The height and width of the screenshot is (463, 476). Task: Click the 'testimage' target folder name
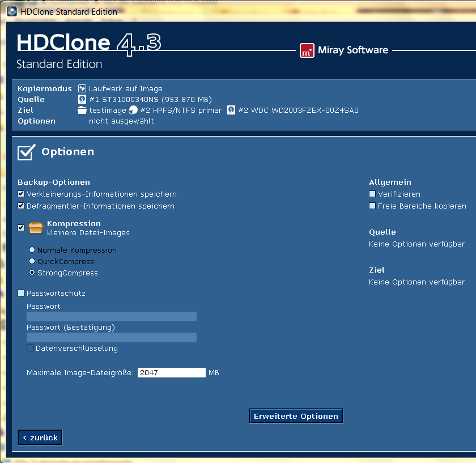(x=108, y=110)
